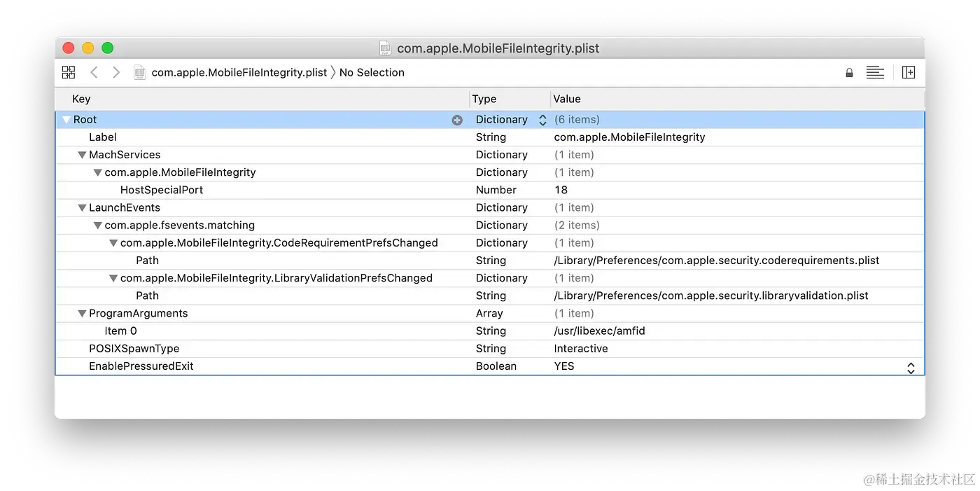Click the window title com.apple.MobileFileIntegrity.plist
The width and height of the screenshot is (980, 491).
click(498, 48)
